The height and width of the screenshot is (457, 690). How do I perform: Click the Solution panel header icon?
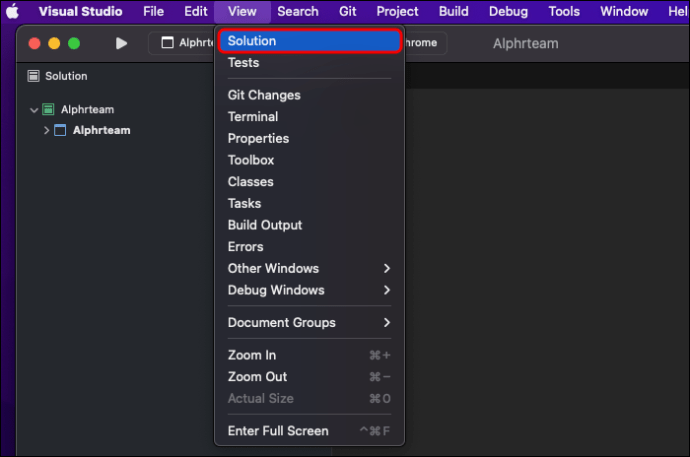point(33,76)
